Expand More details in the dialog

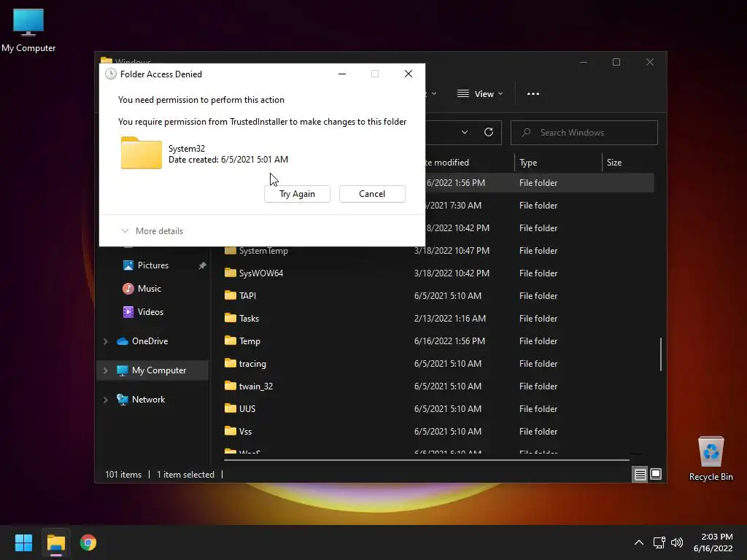[x=152, y=231]
